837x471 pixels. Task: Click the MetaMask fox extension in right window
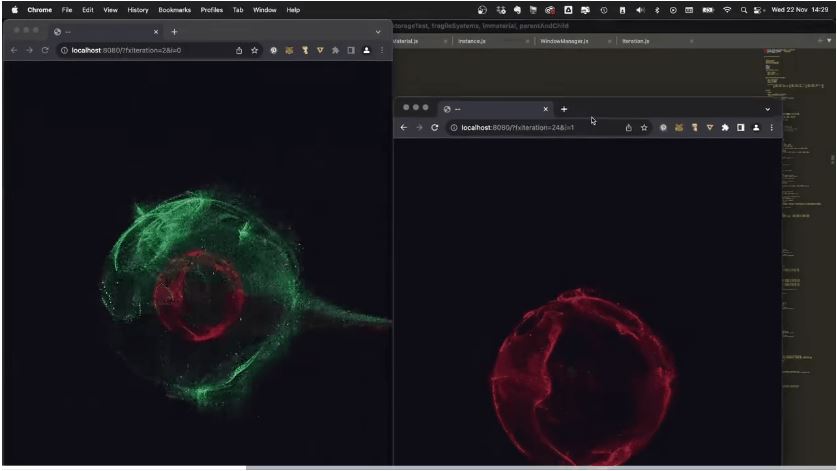[x=678, y=128]
